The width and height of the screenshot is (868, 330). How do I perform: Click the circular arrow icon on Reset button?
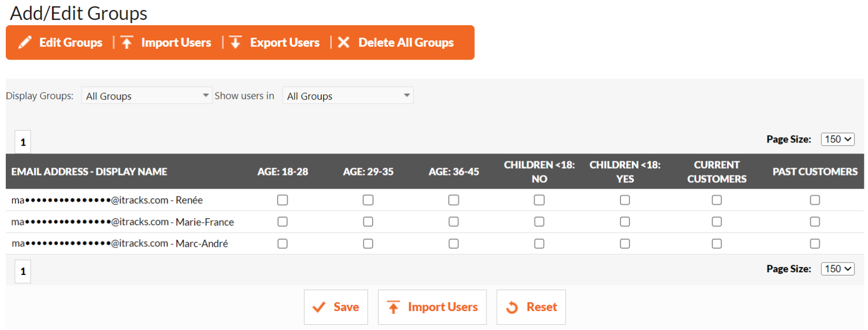512,307
